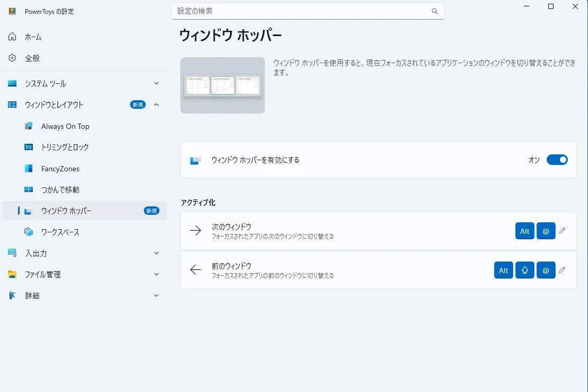Screen dimensions: 588x392
Task: Click the icon beside ウィンドウ ホッパーを有効にする
Action: click(x=195, y=160)
